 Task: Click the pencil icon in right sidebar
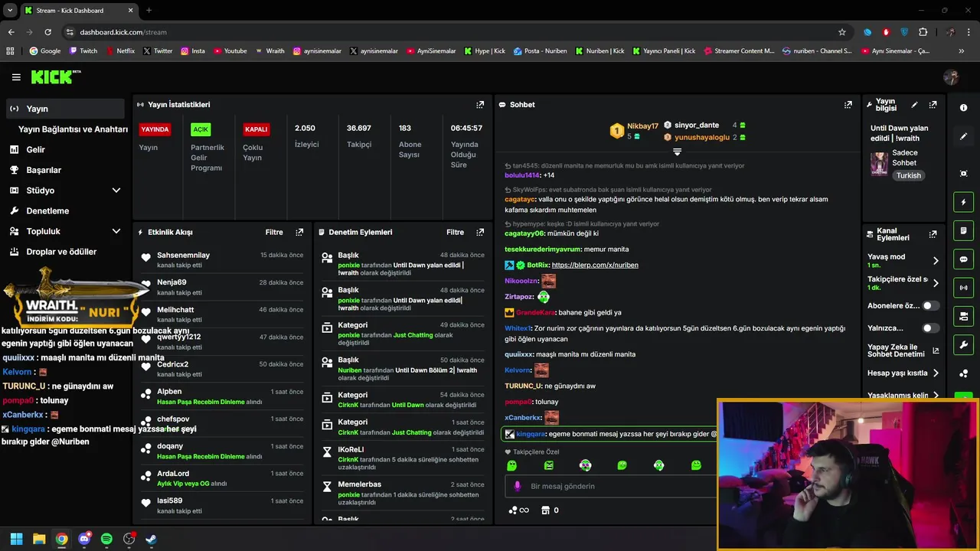[x=963, y=136]
